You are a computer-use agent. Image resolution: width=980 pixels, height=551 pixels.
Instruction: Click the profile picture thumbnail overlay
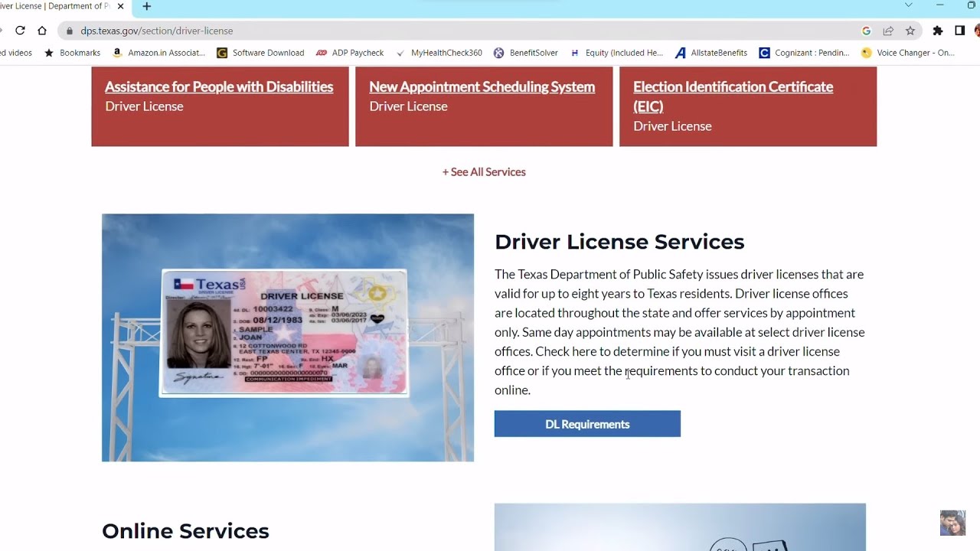tap(952, 523)
